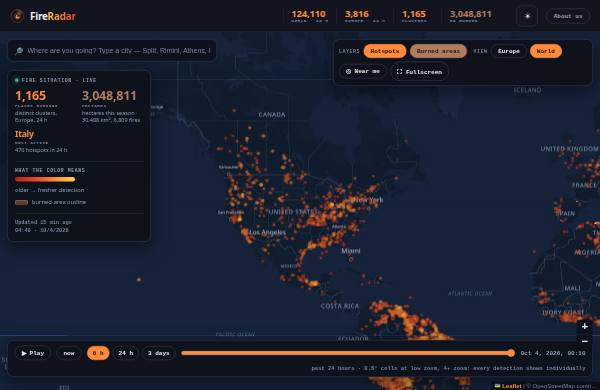Click the 3,816 header statistic
The width and height of the screenshot is (600, 390).
pos(357,14)
